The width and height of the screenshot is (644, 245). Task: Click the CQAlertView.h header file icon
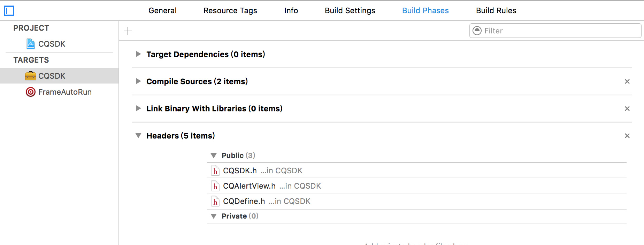[215, 186]
